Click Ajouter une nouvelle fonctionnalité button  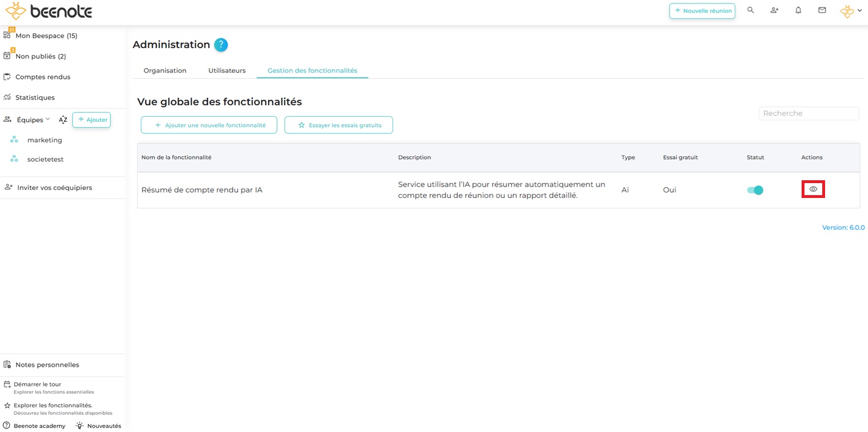click(209, 125)
